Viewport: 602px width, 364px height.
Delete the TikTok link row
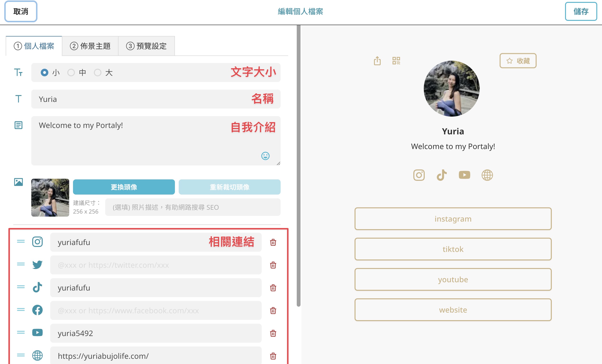(273, 287)
